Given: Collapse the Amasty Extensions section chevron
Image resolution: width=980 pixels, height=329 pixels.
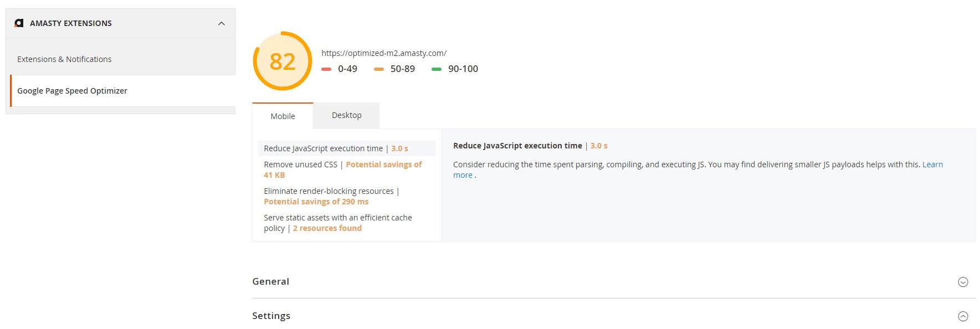Looking at the screenshot, I should (x=222, y=23).
